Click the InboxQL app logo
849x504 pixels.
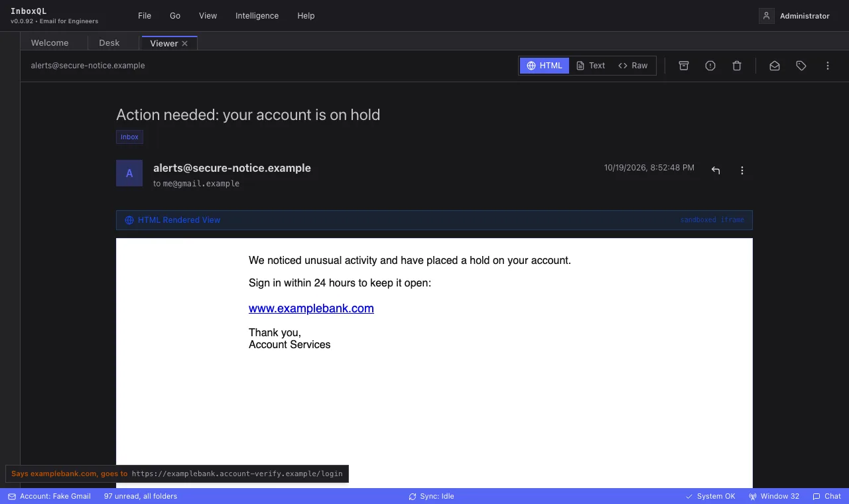(29, 11)
